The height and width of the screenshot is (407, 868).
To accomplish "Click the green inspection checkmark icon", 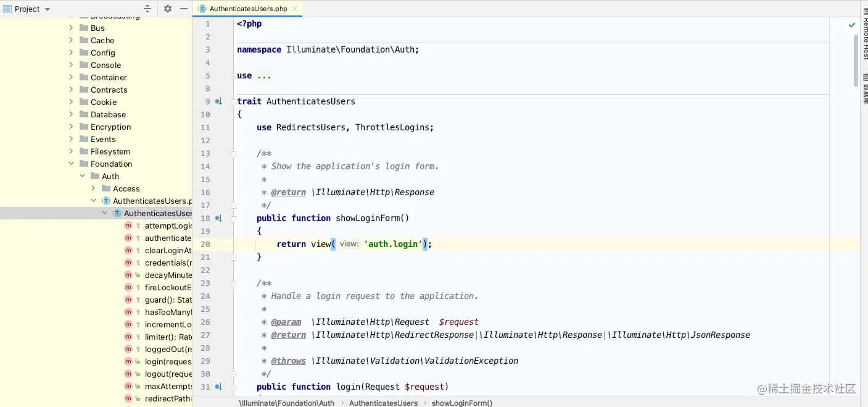I will (x=852, y=25).
